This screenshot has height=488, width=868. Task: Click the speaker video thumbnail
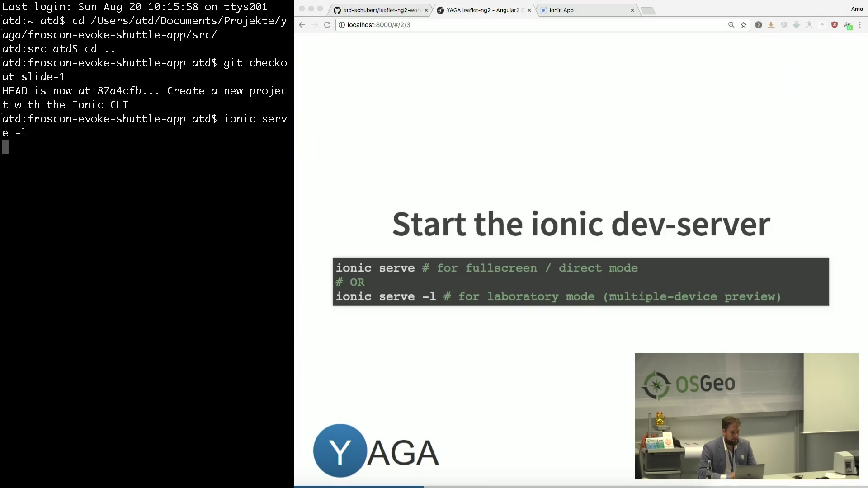coord(746,416)
